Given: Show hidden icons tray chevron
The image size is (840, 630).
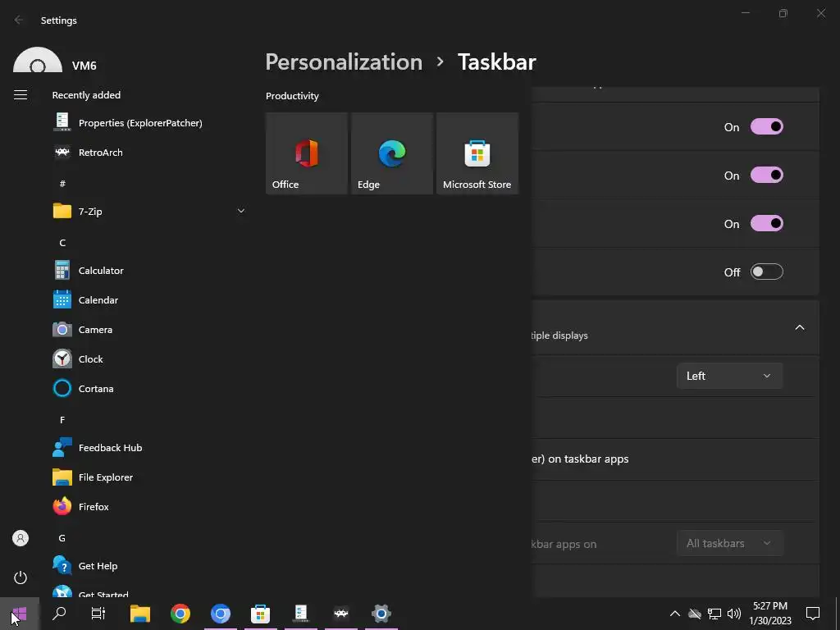Looking at the screenshot, I should coord(675,614).
